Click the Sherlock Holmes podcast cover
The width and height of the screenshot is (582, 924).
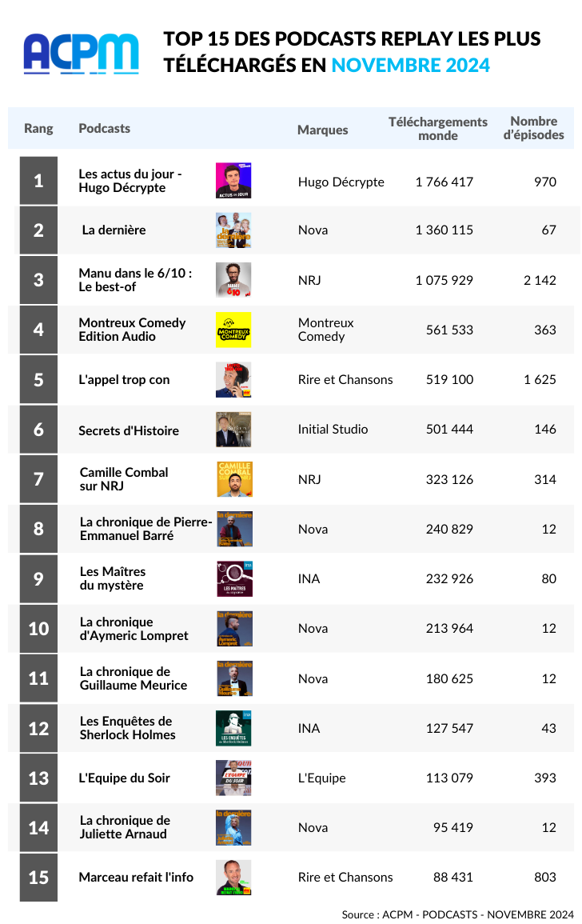tap(233, 728)
